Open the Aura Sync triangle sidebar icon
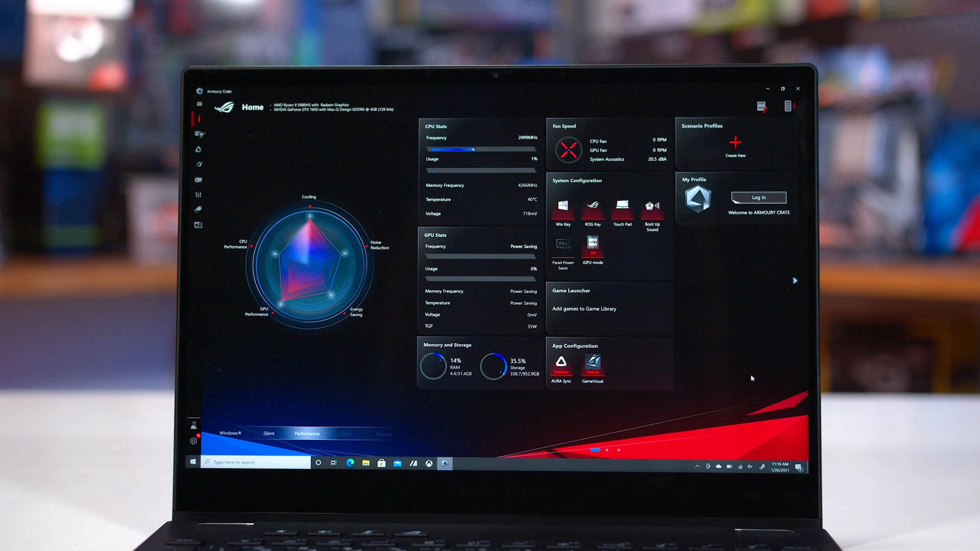This screenshot has height=551, width=980. click(x=199, y=149)
